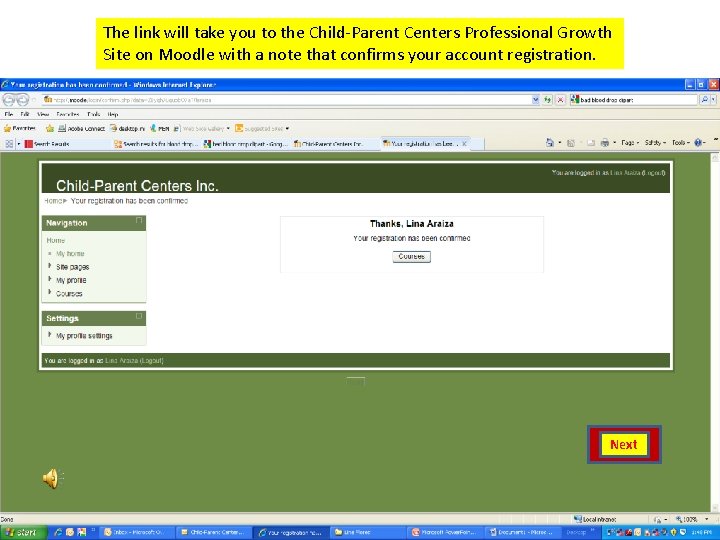Open the Page dropdown menu
This screenshot has height=540, width=720.
click(x=630, y=143)
